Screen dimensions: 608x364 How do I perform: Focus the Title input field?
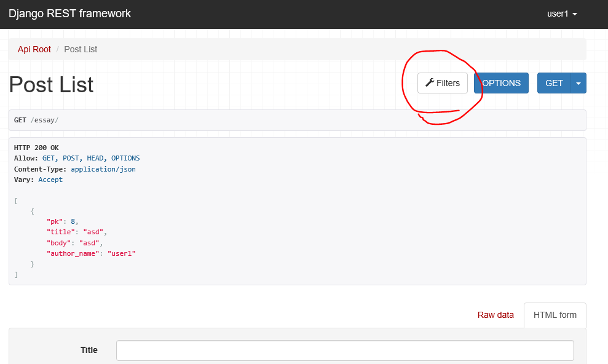[x=345, y=350]
